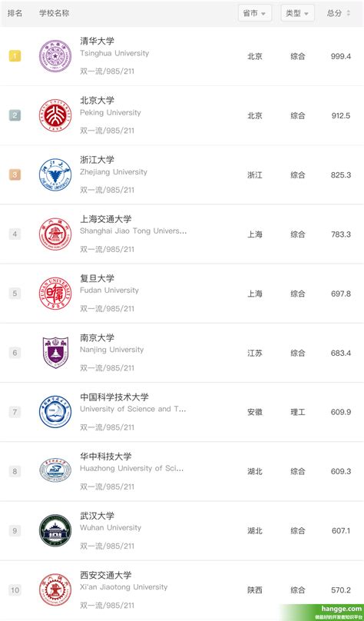
Task: Open the Zhejiang University blue logo
Action: point(55,174)
